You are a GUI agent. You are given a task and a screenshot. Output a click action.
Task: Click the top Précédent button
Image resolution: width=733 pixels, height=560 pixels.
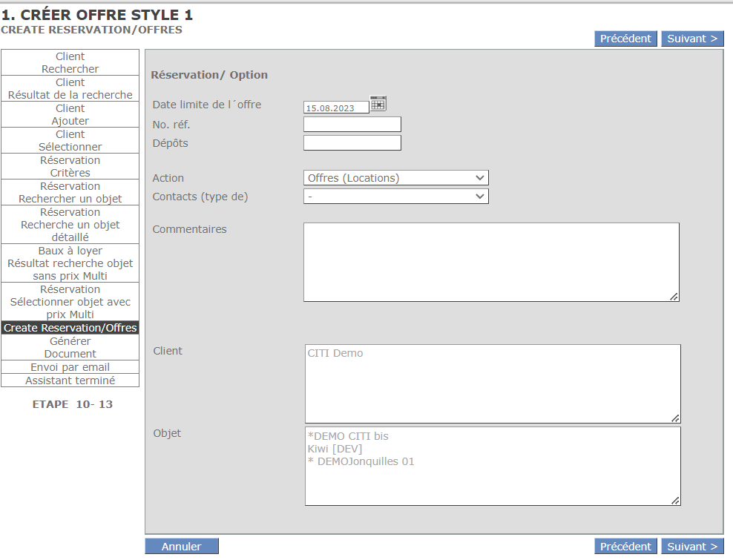click(x=625, y=39)
